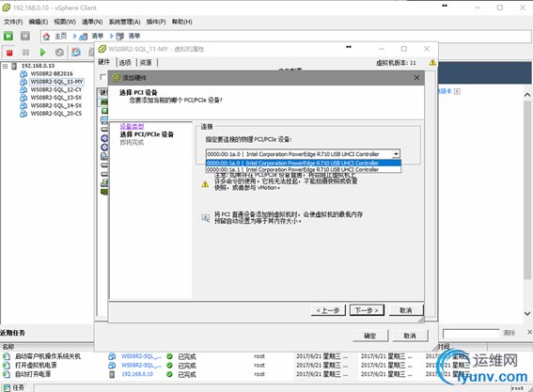
Task: Click the 名称 column header in tasks
Action: (8, 347)
